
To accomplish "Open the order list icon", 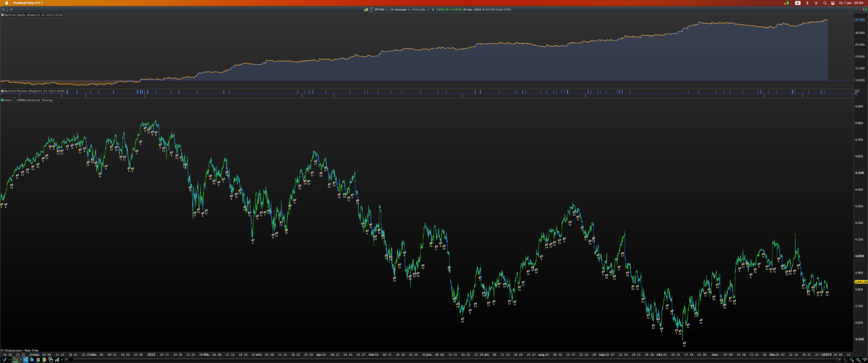I will 38,360.
